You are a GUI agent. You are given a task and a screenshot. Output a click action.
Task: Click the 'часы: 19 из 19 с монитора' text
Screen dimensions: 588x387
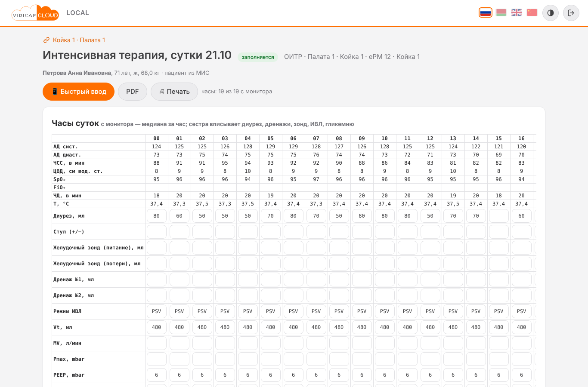[x=237, y=92]
